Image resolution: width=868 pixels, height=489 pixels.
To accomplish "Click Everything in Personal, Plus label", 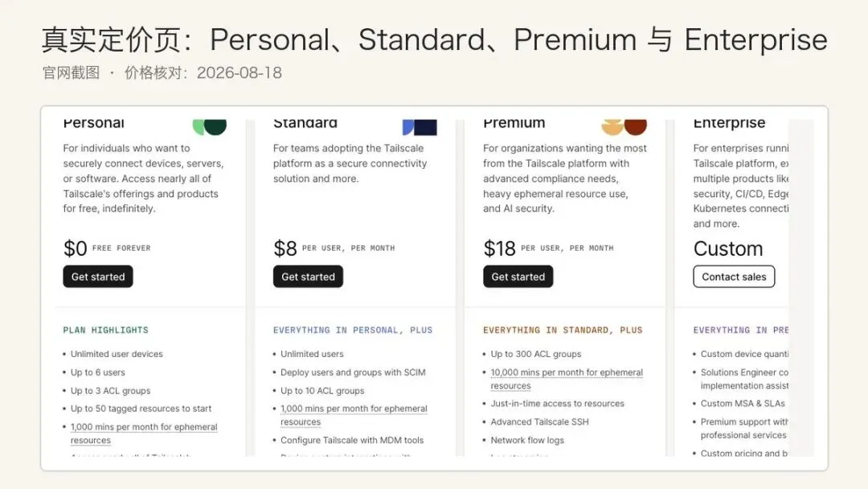I will [353, 330].
